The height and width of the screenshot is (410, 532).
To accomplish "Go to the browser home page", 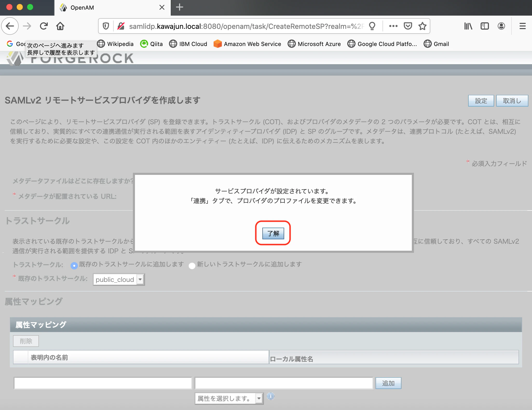I will [x=60, y=26].
